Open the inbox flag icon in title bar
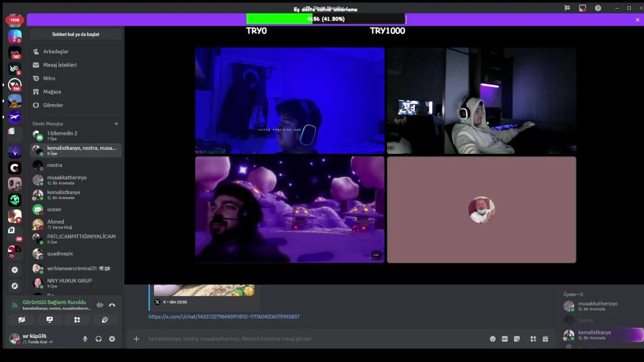Viewport: 644px width, 362px height. [567, 8]
